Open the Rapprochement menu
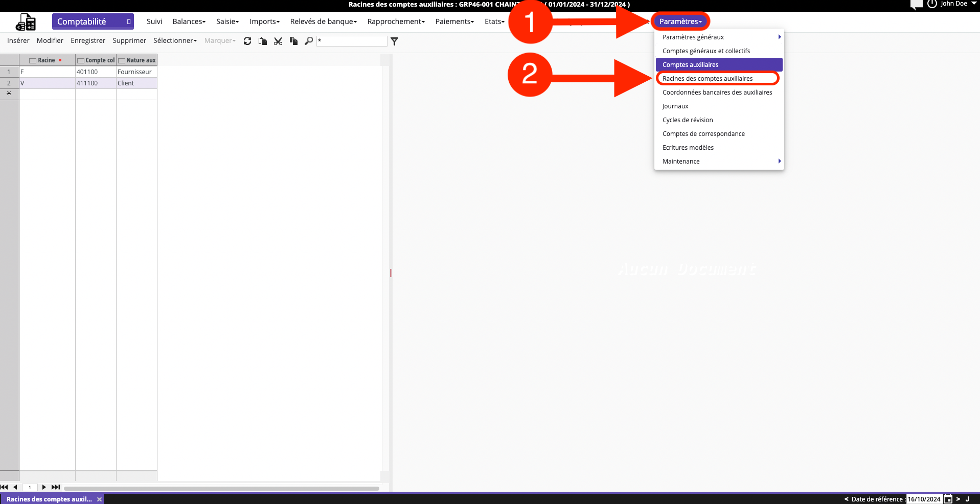The image size is (980, 504). [x=396, y=21]
